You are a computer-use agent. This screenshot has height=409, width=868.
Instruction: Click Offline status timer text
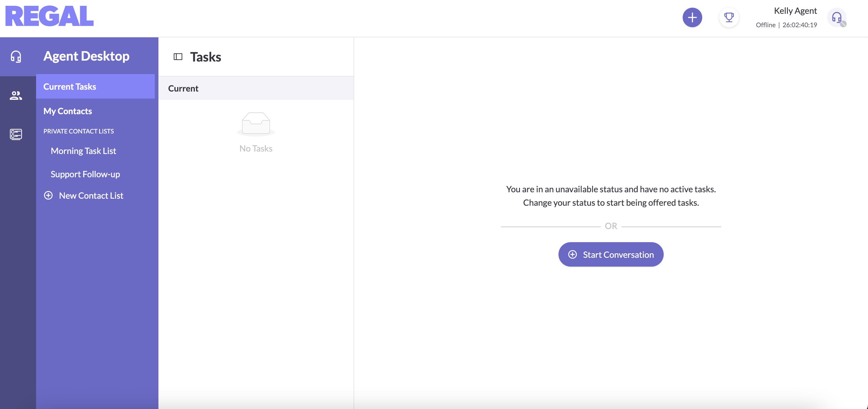[x=786, y=25]
